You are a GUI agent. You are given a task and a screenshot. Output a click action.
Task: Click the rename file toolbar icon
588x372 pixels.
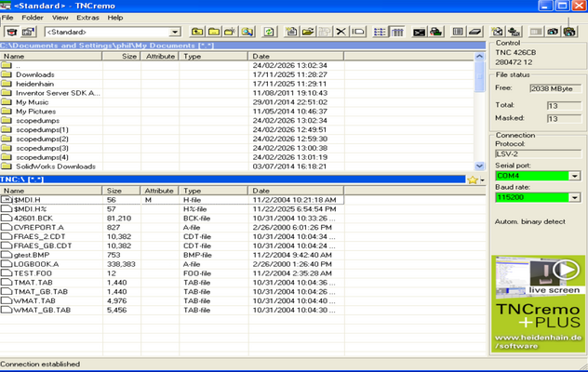358,32
